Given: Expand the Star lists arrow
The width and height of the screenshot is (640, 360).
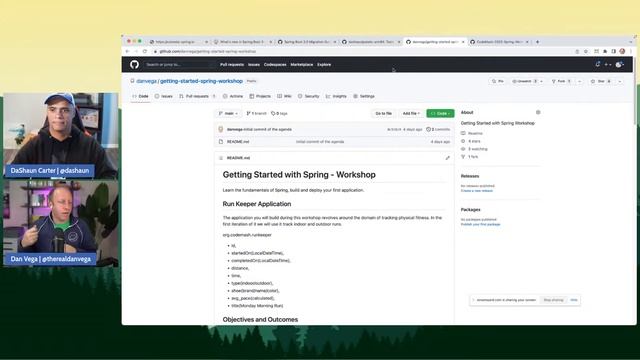Looking at the screenshot, I should 620,81.
